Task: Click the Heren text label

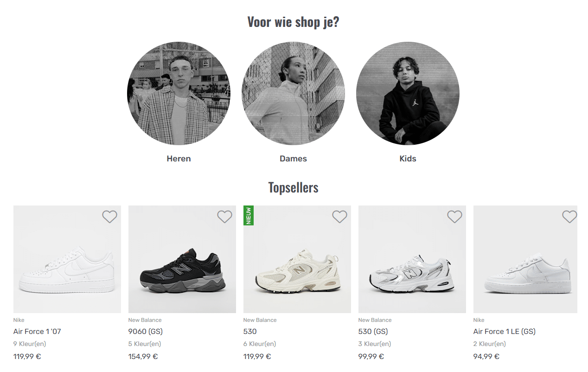Action: 179,159
